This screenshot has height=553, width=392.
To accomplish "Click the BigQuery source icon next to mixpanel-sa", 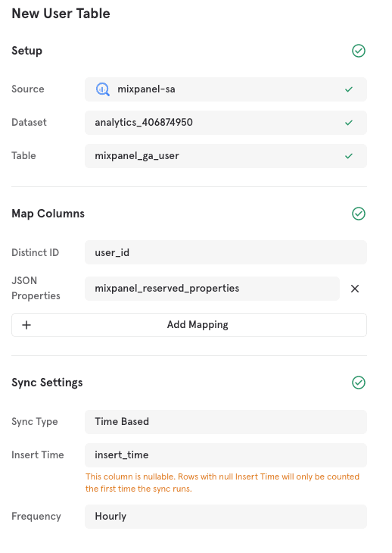I will click(103, 89).
